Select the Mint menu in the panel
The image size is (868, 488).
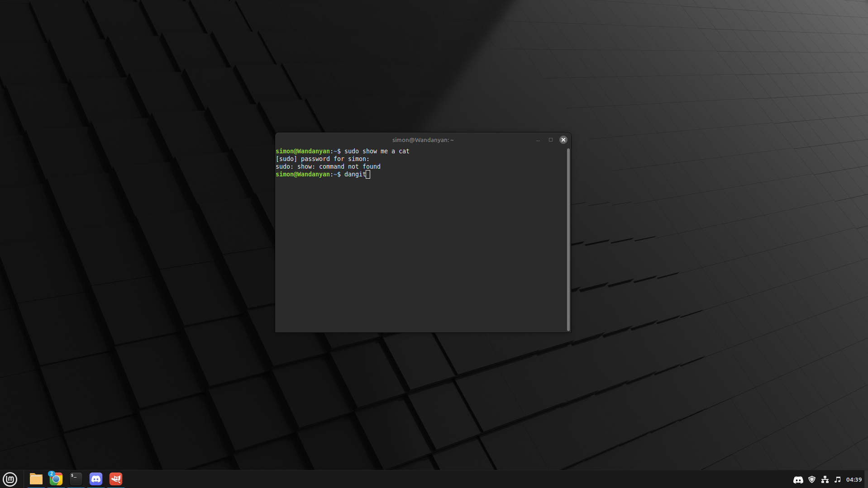pyautogui.click(x=10, y=479)
